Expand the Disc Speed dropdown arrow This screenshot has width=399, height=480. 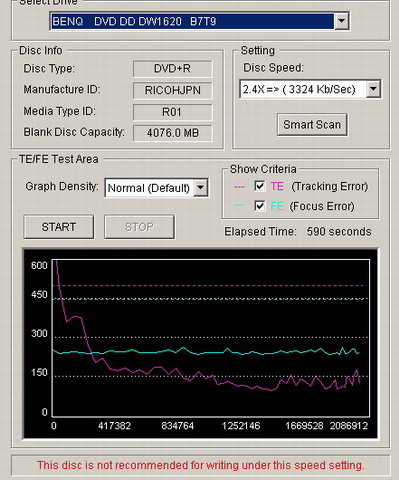[x=373, y=89]
